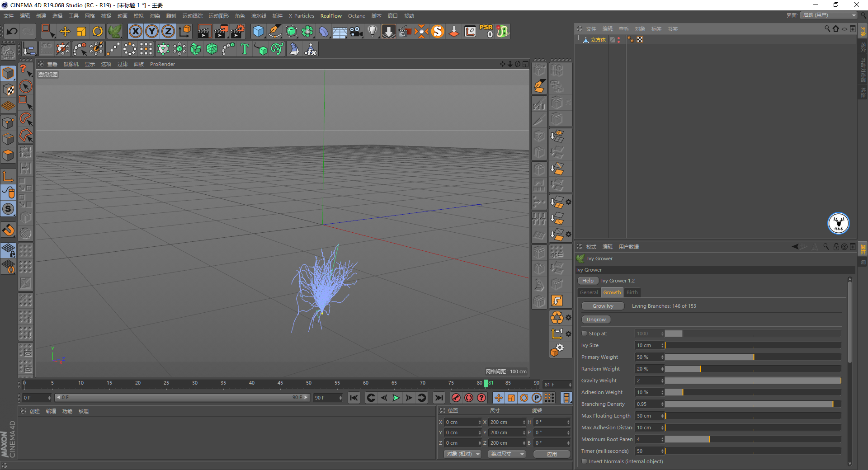Toggle the Y axis lock
The height and width of the screenshot is (470, 868).
pyautogui.click(x=152, y=31)
